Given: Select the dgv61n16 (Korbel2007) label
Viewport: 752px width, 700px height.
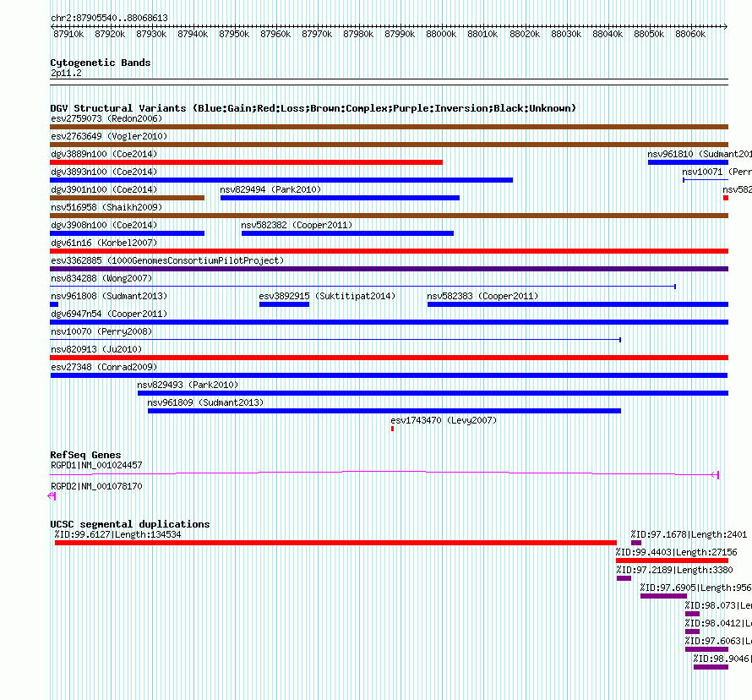Looking at the screenshot, I should pyautogui.click(x=104, y=243).
